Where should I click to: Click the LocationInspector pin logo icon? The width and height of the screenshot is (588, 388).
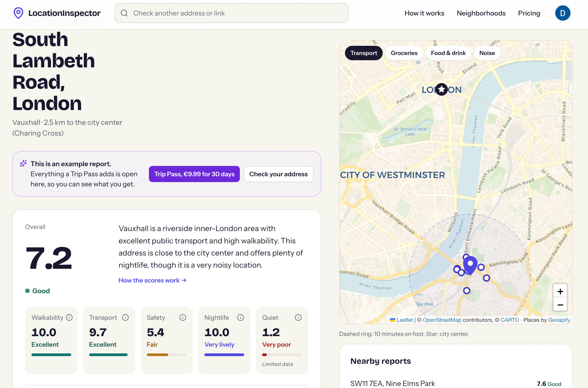click(x=18, y=13)
